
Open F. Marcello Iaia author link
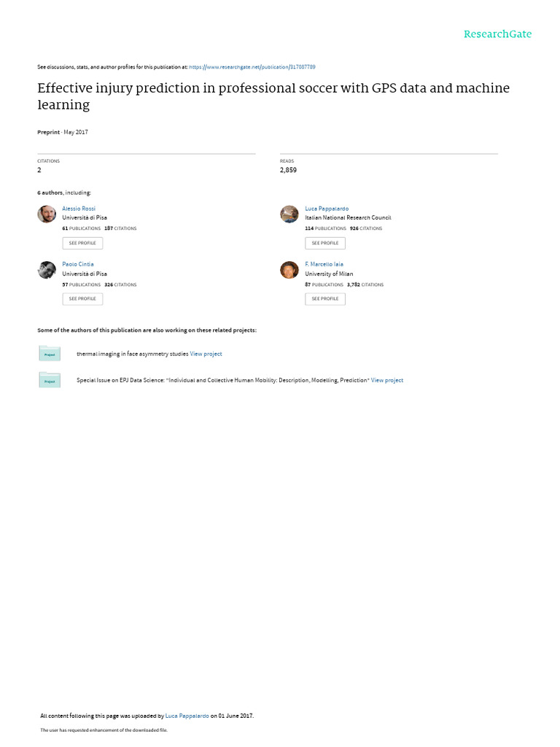[324, 264]
